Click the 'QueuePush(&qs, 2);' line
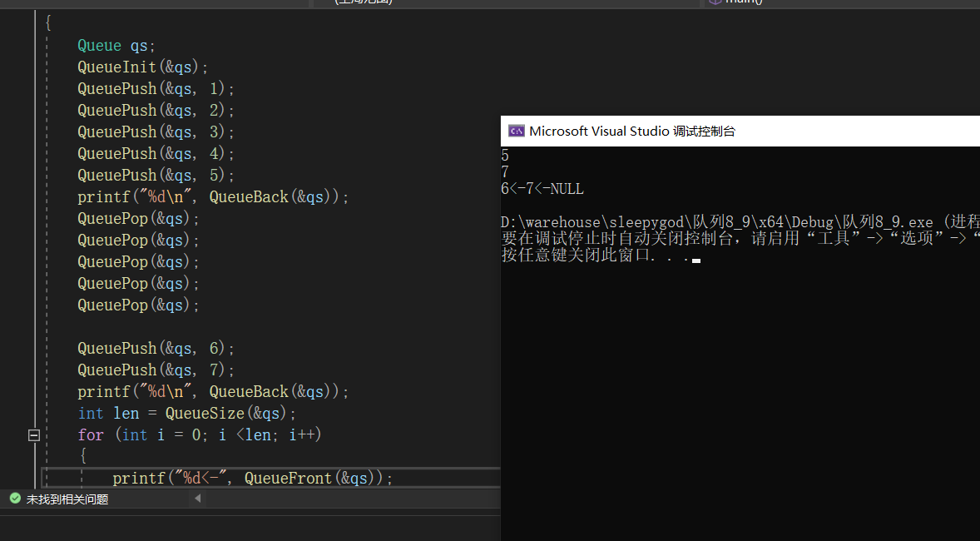Viewport: 980px width, 541px height. 156,110
